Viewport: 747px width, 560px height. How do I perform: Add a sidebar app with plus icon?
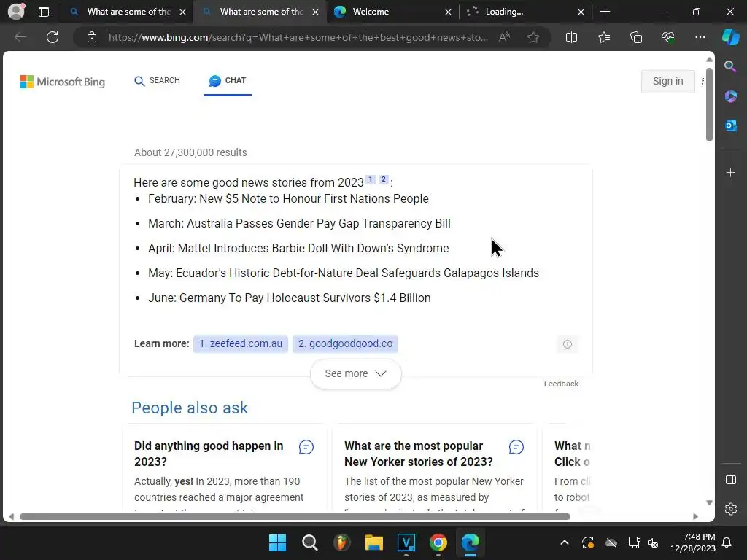(730, 172)
